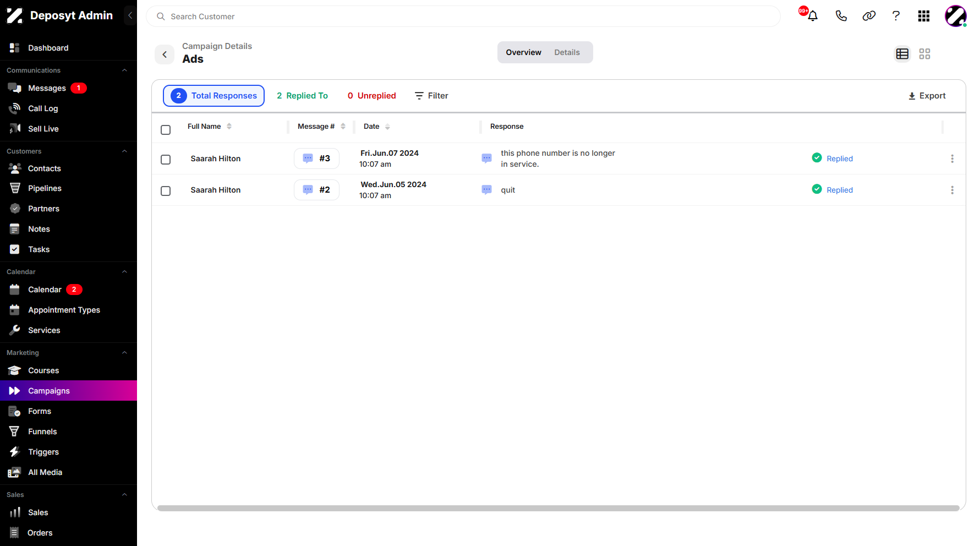The image size is (980, 546).
Task: Sort by Full Name column
Action: pos(229,127)
